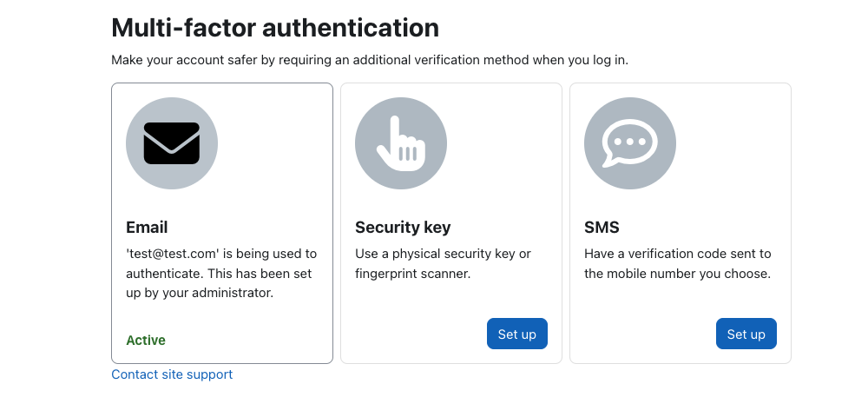Screen dimensions: 868x417
Task: Set up the Security key factor
Action: pyautogui.click(x=517, y=334)
